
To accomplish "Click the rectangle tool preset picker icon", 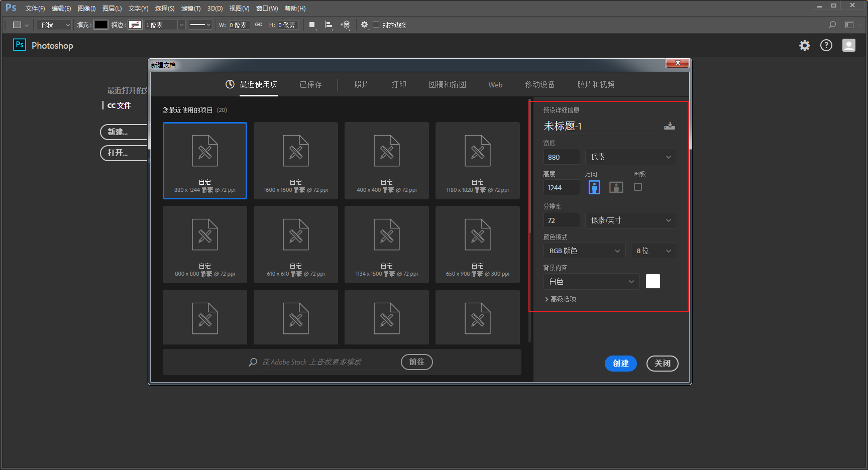I will (20, 25).
